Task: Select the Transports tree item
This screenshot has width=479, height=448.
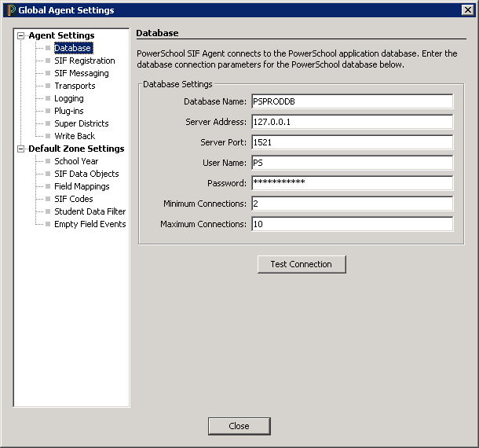Action: pos(75,86)
